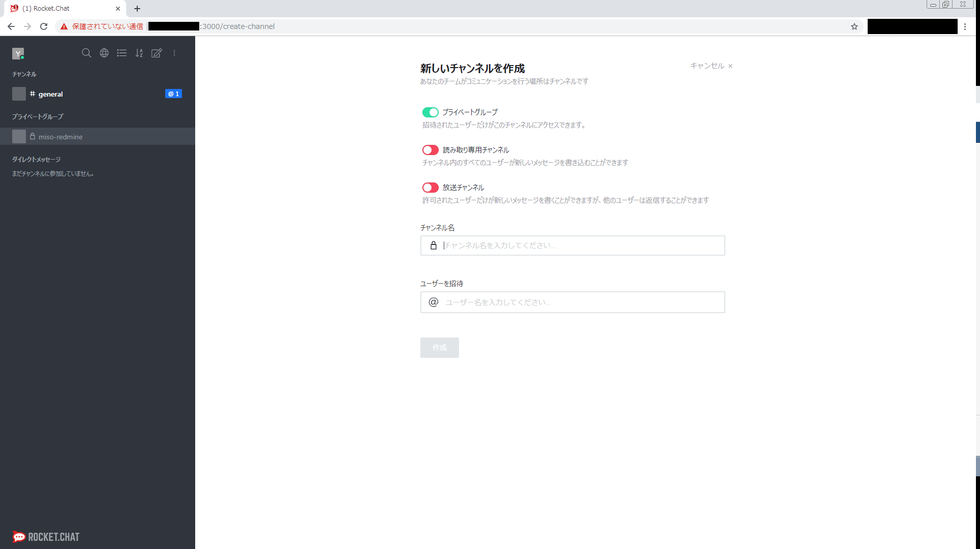Click the user avatar in the sidebar
Viewport: 980px width, 549px height.
tap(18, 53)
